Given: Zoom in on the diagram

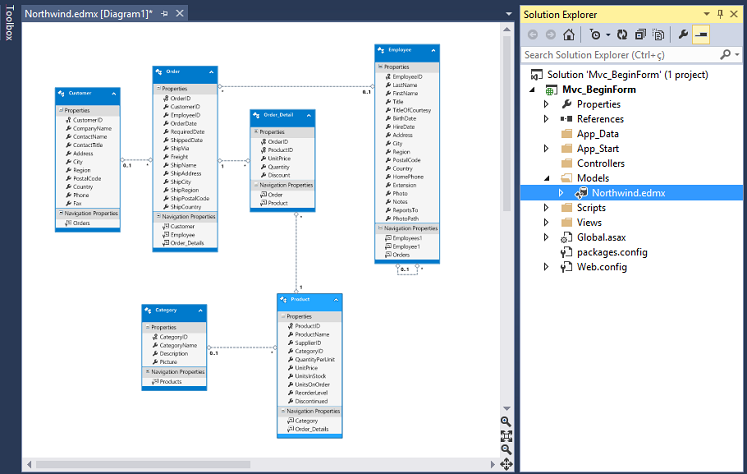Looking at the screenshot, I should [506, 422].
